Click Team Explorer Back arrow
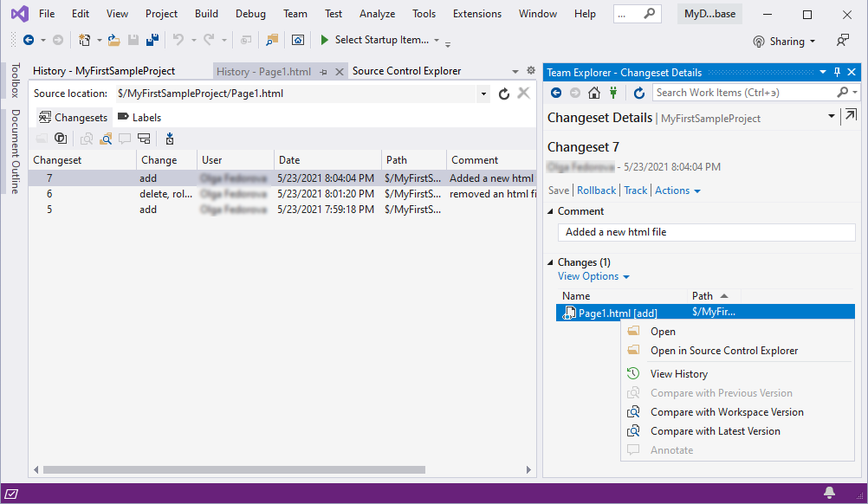Image resolution: width=868 pixels, height=504 pixels. click(x=556, y=93)
